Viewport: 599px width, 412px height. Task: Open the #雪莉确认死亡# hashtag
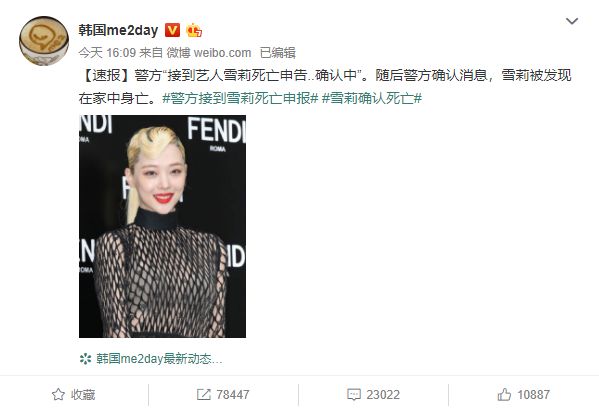click(x=372, y=98)
